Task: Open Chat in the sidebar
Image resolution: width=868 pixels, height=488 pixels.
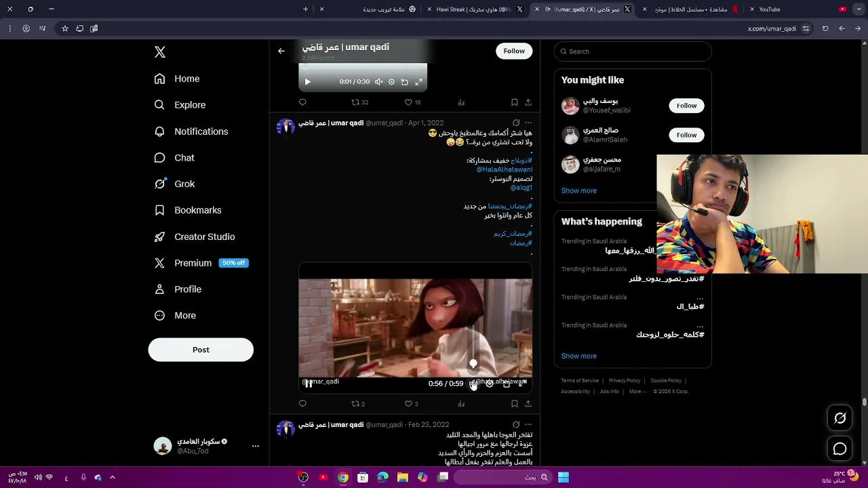Action: click(x=174, y=158)
